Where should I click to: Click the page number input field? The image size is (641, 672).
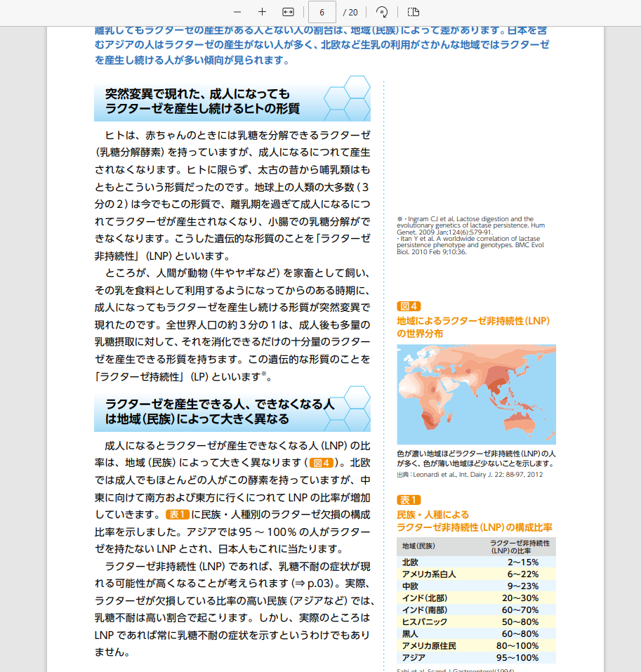point(322,12)
